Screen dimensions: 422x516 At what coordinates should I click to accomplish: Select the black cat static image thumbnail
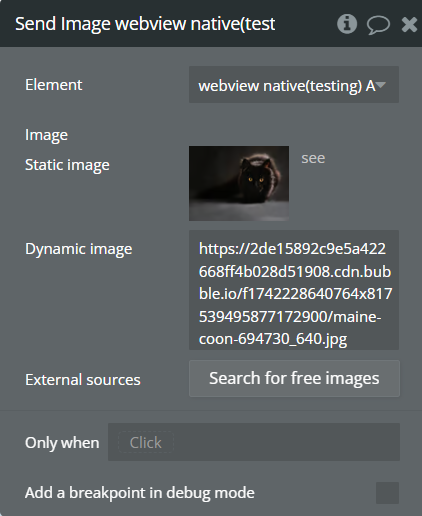pyautogui.click(x=239, y=183)
